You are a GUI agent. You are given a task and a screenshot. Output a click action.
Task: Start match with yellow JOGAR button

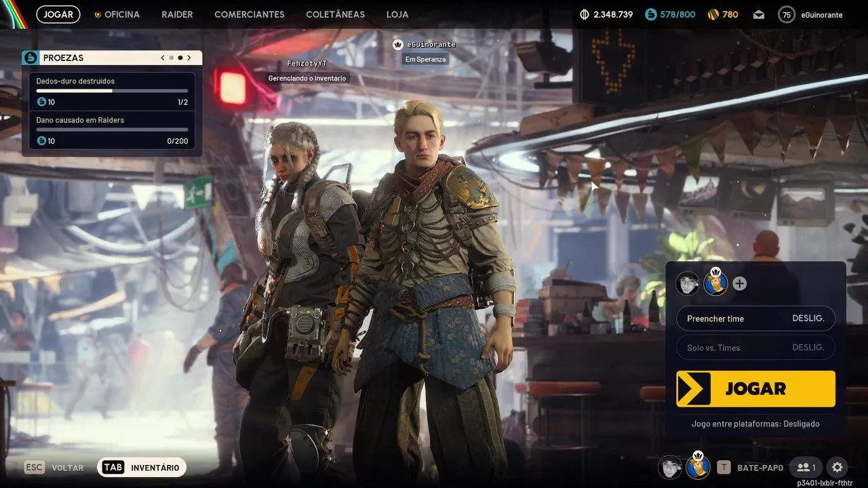pos(755,388)
